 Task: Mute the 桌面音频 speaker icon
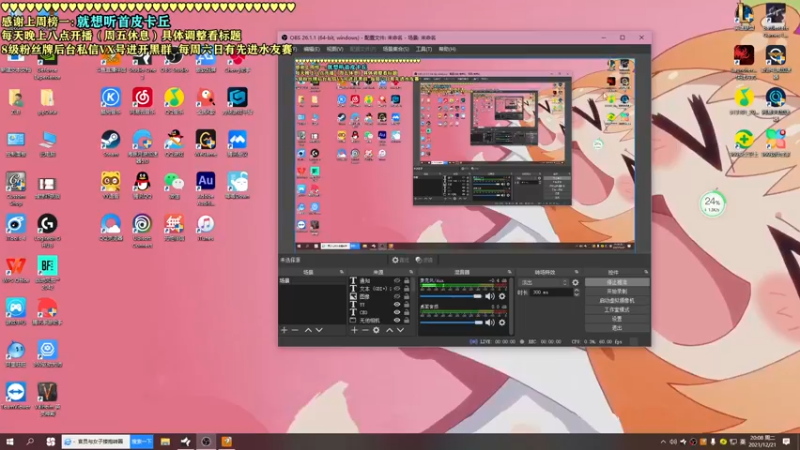tap(490, 322)
